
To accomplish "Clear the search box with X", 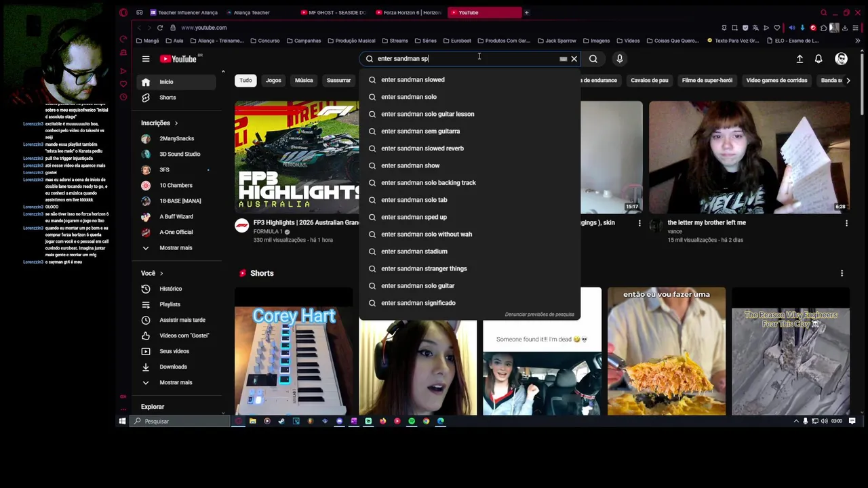I will click(574, 59).
